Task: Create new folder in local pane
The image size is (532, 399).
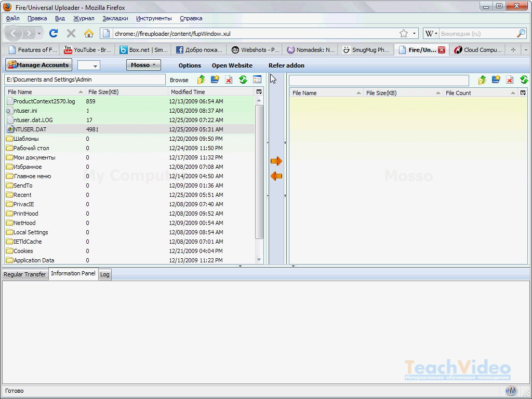Action: 215,79
